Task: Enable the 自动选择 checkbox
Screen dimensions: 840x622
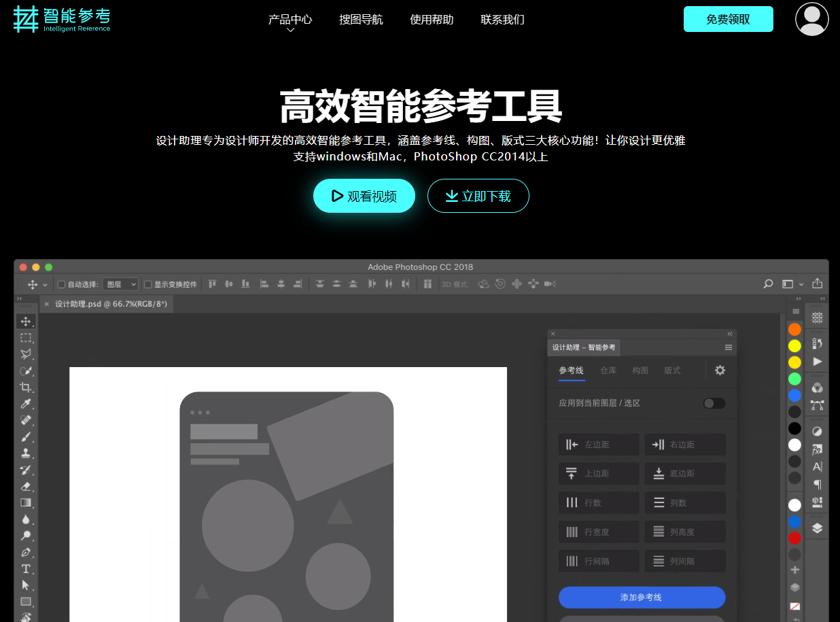Action: (x=61, y=284)
